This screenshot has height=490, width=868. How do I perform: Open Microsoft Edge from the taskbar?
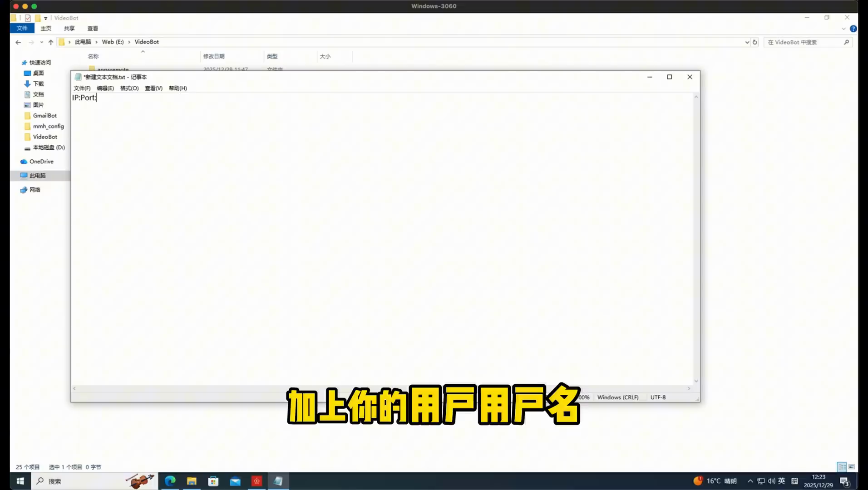[170, 481]
